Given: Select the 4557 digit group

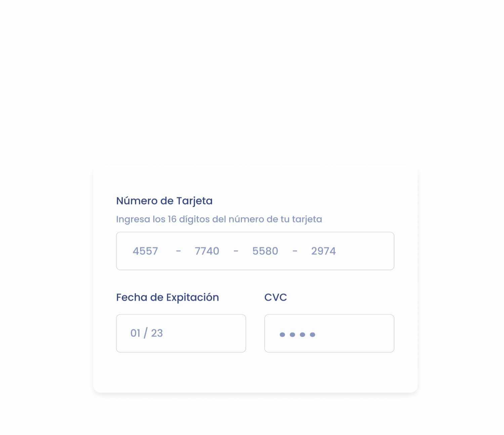Looking at the screenshot, I should point(145,251).
